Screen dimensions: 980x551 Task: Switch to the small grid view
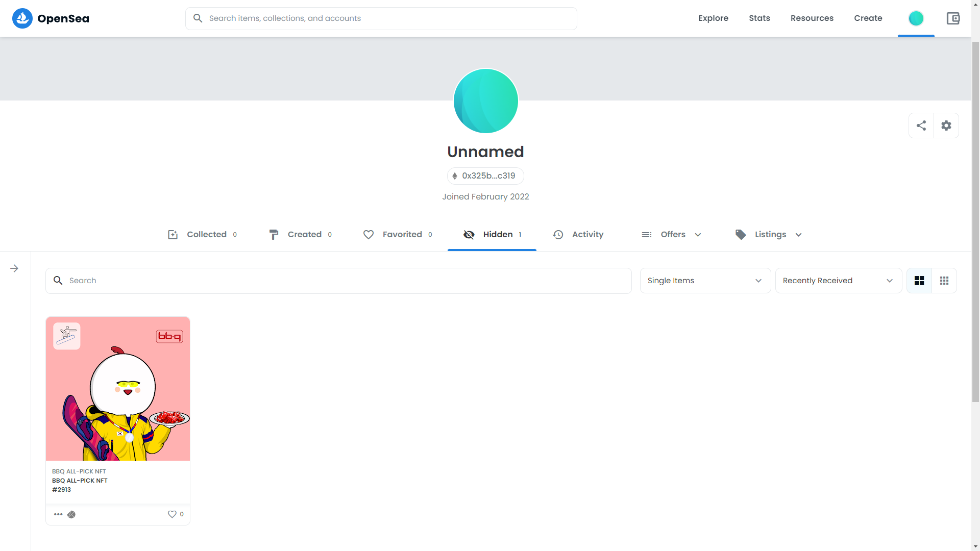pos(944,281)
